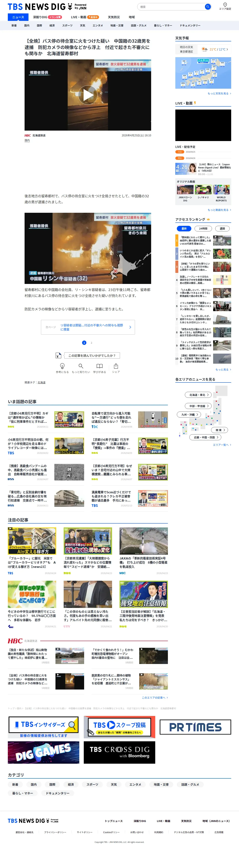Select the 暮らし・マネー category chip at bottom
The width and height of the screenshot is (239, 868).
tap(23, 793)
